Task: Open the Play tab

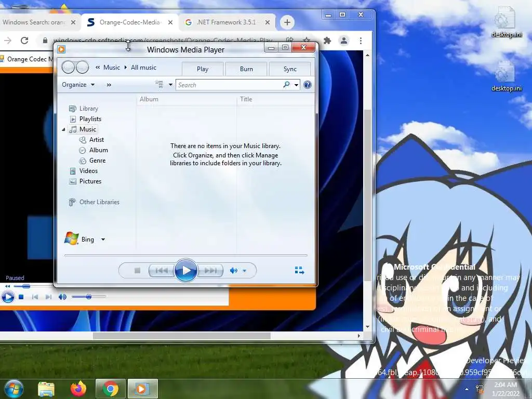Action: click(203, 69)
